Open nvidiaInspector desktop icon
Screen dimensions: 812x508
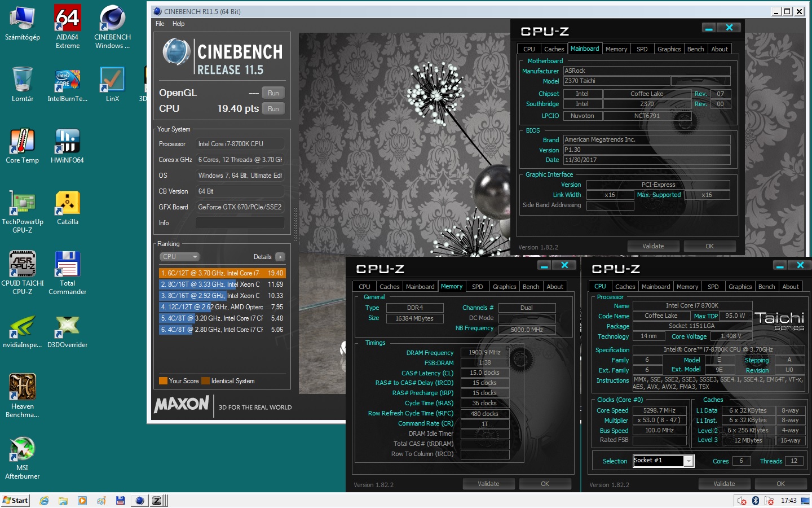[23, 331]
